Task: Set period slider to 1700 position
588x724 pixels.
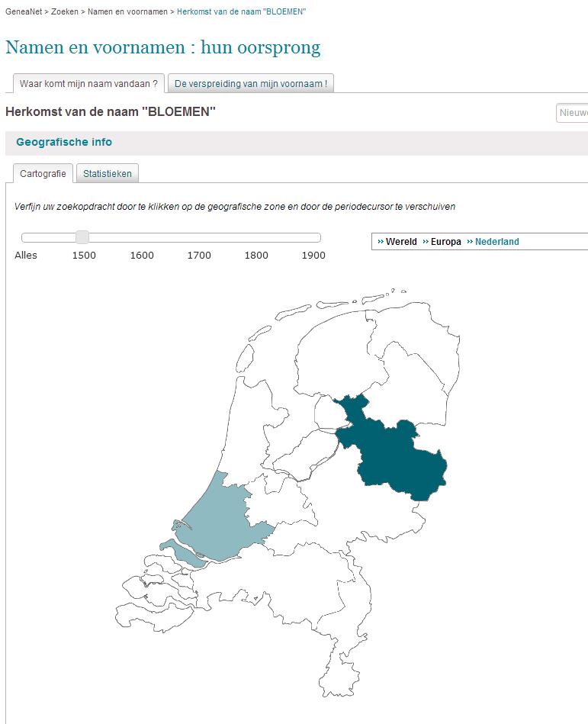Action: point(199,237)
